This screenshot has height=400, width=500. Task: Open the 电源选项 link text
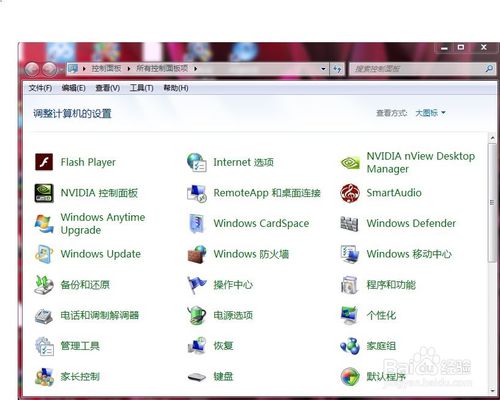tap(233, 315)
